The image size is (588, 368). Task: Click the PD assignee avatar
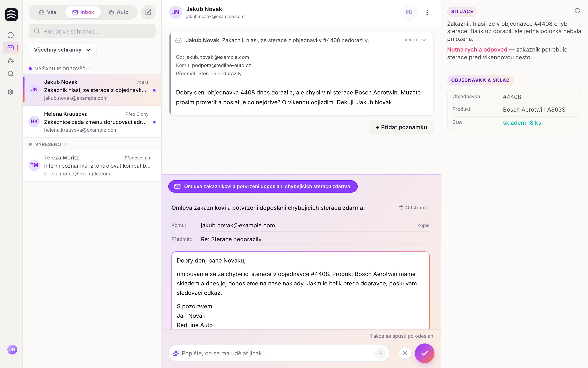(x=409, y=12)
